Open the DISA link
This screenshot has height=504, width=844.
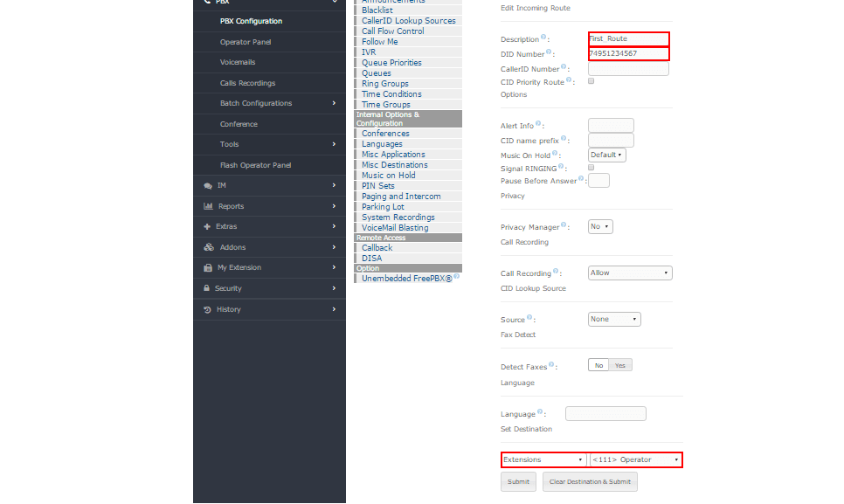coord(371,259)
